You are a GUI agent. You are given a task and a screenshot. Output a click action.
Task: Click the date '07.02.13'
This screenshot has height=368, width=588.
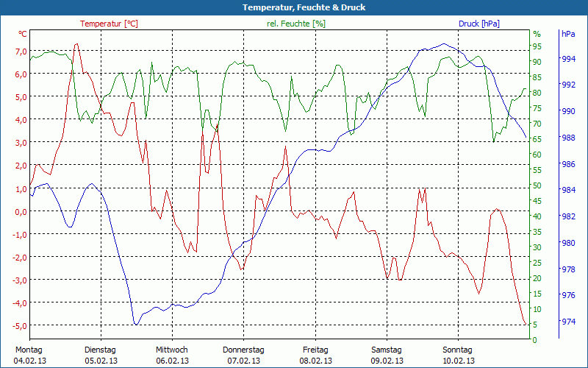point(244,361)
